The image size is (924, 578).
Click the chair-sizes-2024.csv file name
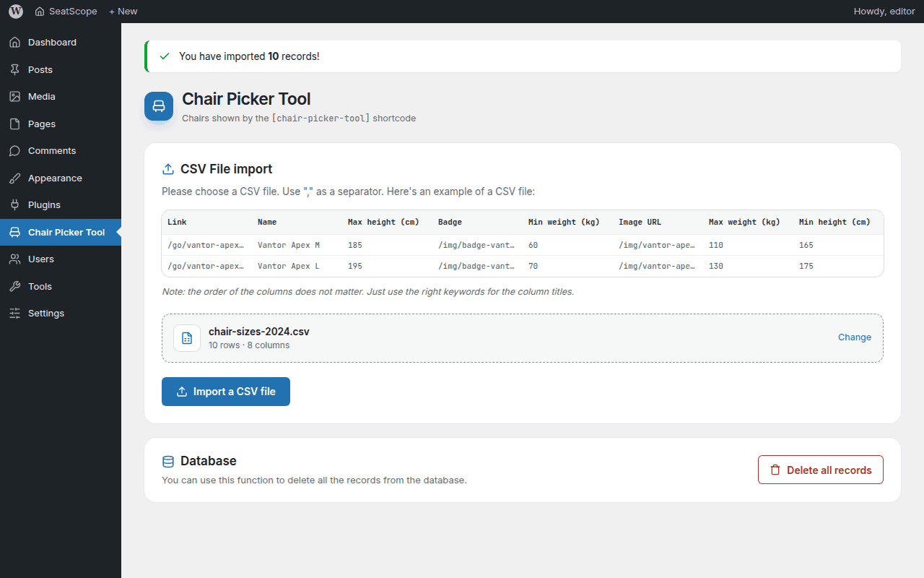point(259,332)
